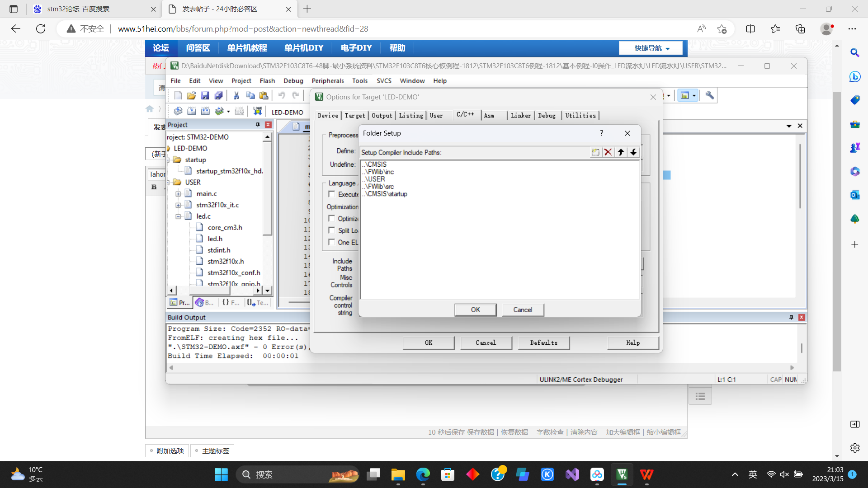868x488 pixels.
Task: Click the Paste clipboard icon
Action: pos(264,95)
